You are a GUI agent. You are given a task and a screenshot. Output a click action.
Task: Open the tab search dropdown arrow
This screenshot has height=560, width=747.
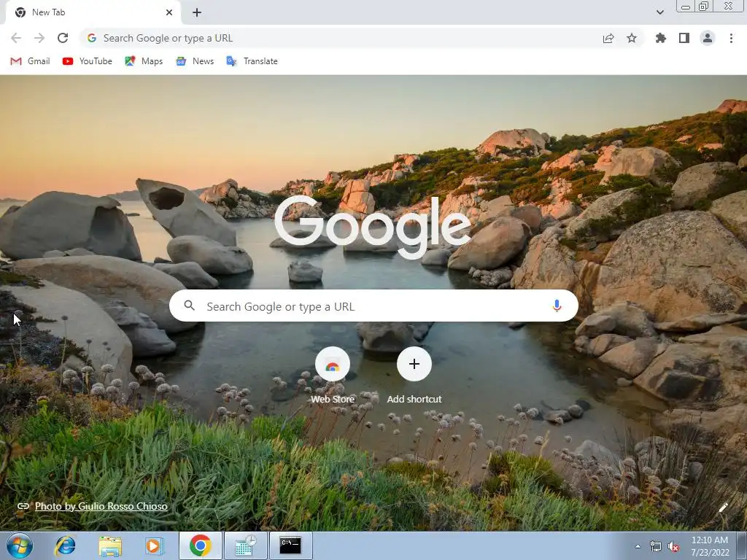pyautogui.click(x=659, y=12)
